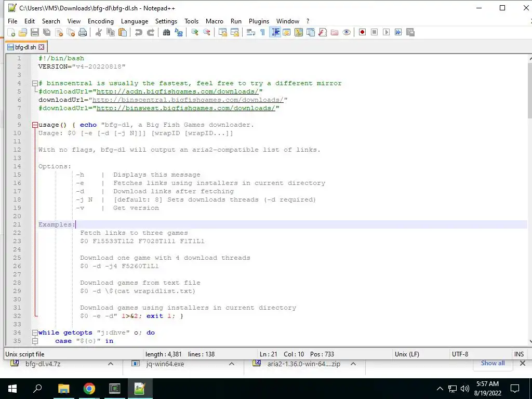The width and height of the screenshot is (532, 399).
Task: Undo the last edit via toolbar arrow
Action: pyautogui.click(x=138, y=32)
